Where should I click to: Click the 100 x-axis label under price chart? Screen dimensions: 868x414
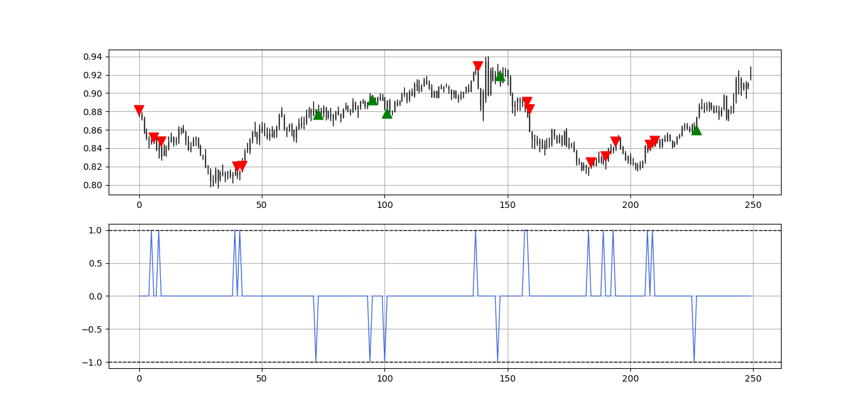[384, 205]
